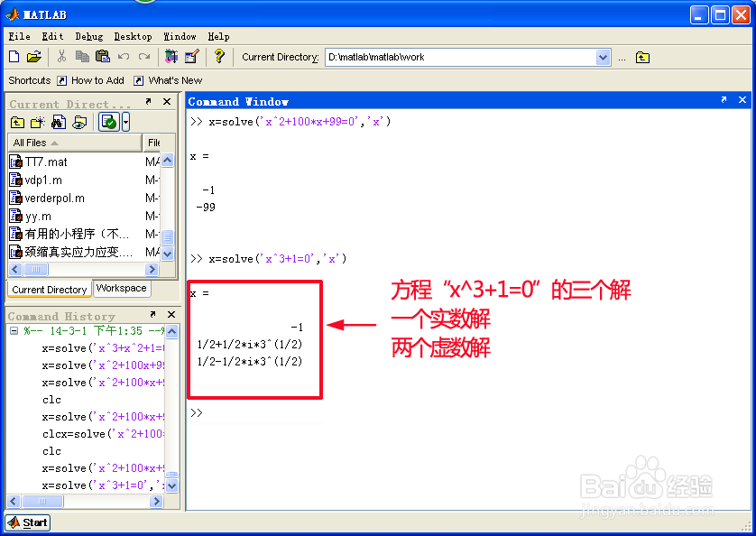Screen dimensions: 756x536
Task: Open the Help menu
Action: tap(219, 36)
